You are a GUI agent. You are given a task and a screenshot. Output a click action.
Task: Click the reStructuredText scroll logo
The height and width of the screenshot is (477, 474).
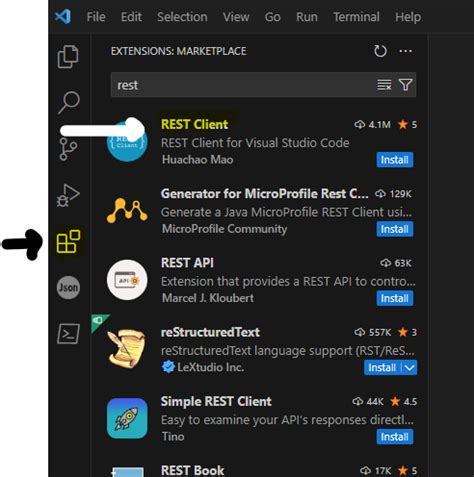(127, 349)
